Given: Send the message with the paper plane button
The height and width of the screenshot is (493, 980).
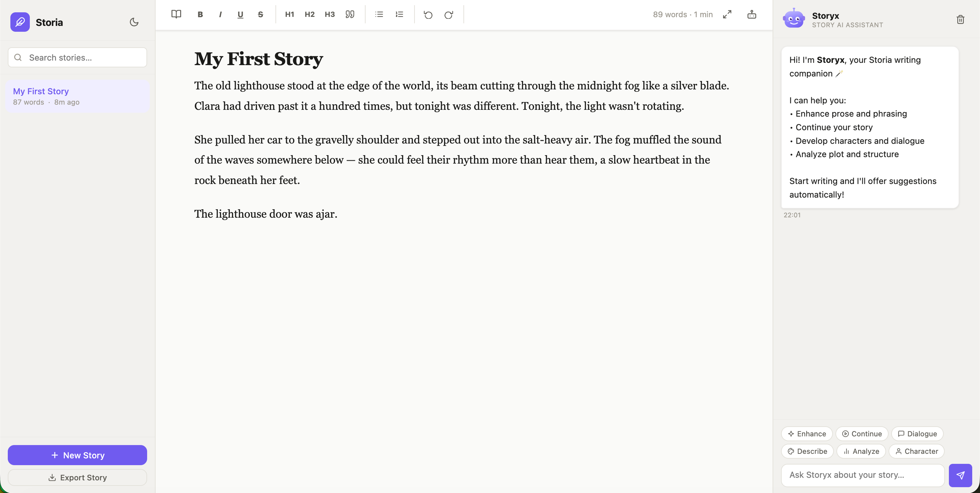Looking at the screenshot, I should click(960, 475).
